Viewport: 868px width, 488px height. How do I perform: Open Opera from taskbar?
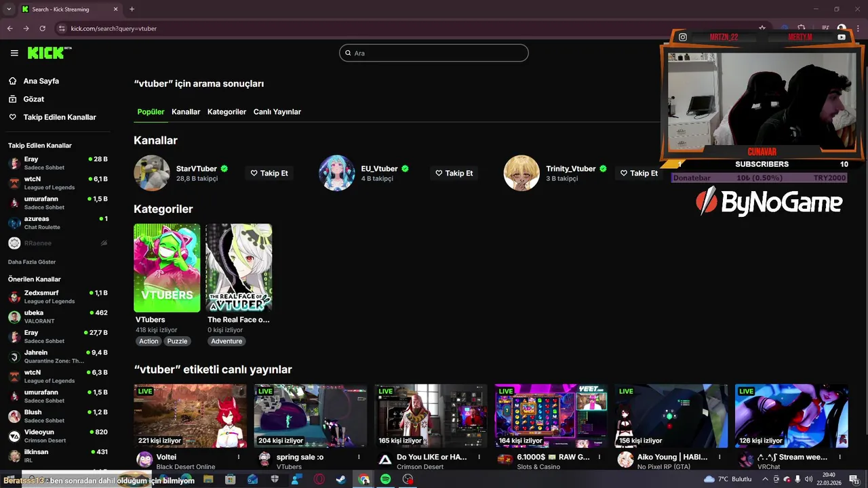coord(319,479)
